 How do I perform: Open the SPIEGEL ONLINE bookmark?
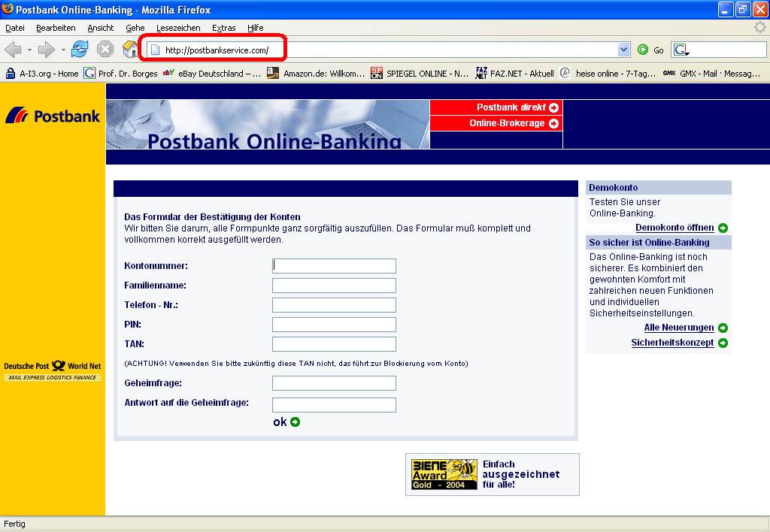(420, 74)
